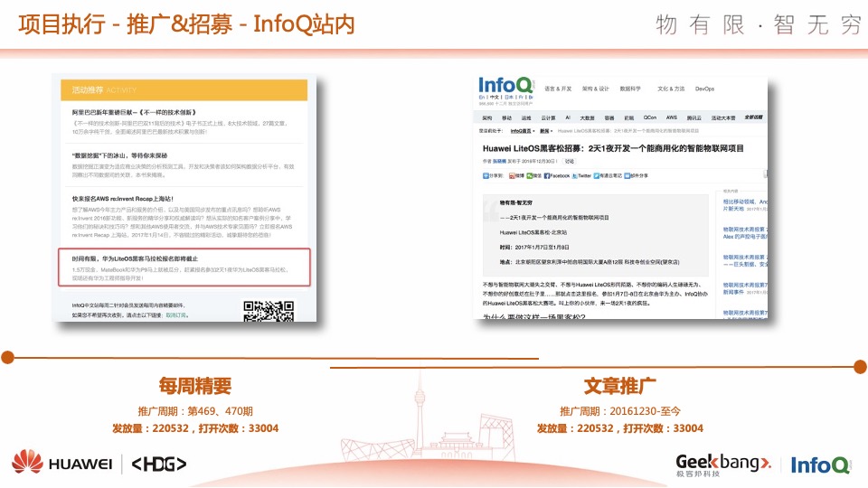Share the article via Twitter icon
Screen dimensions: 868x488
575,176
